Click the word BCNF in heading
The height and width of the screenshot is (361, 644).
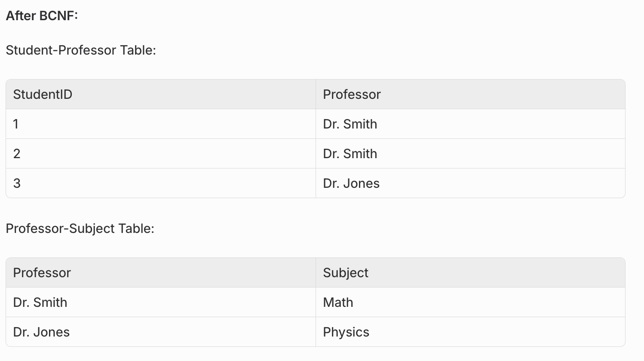[58, 16]
